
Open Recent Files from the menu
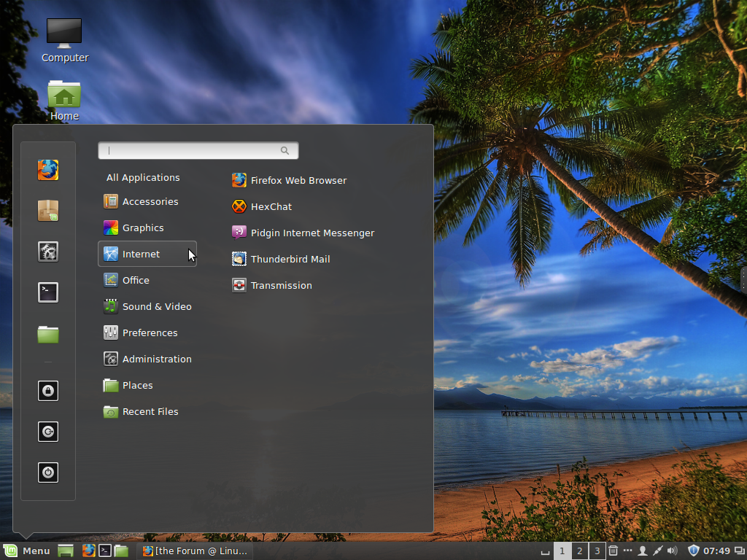[x=150, y=411]
